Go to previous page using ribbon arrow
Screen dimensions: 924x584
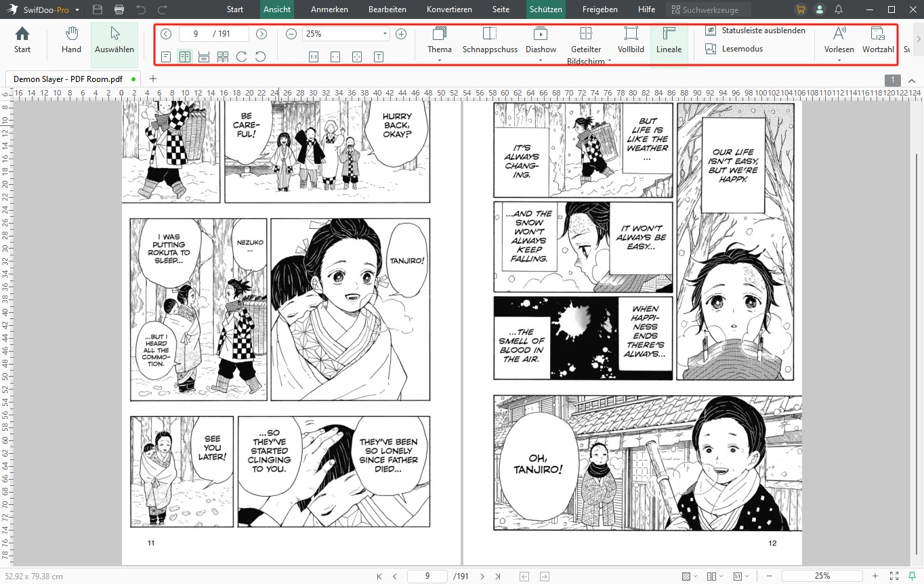coord(166,34)
